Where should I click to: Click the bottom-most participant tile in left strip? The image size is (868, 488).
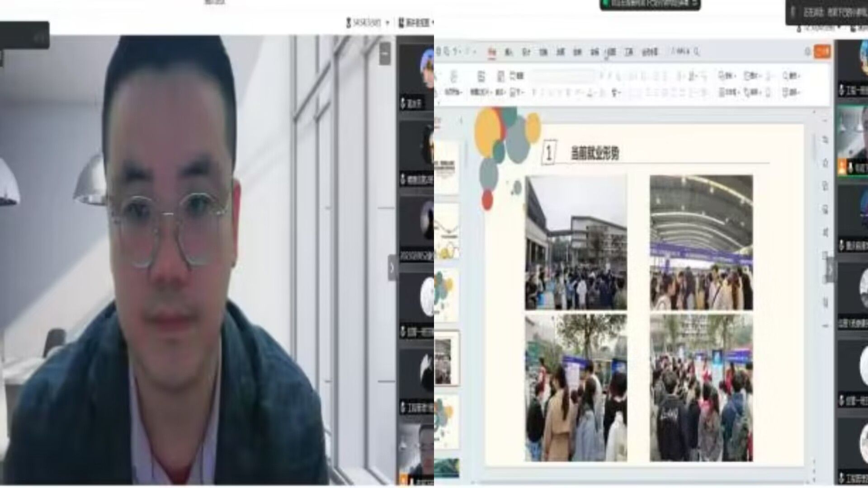(x=416, y=454)
